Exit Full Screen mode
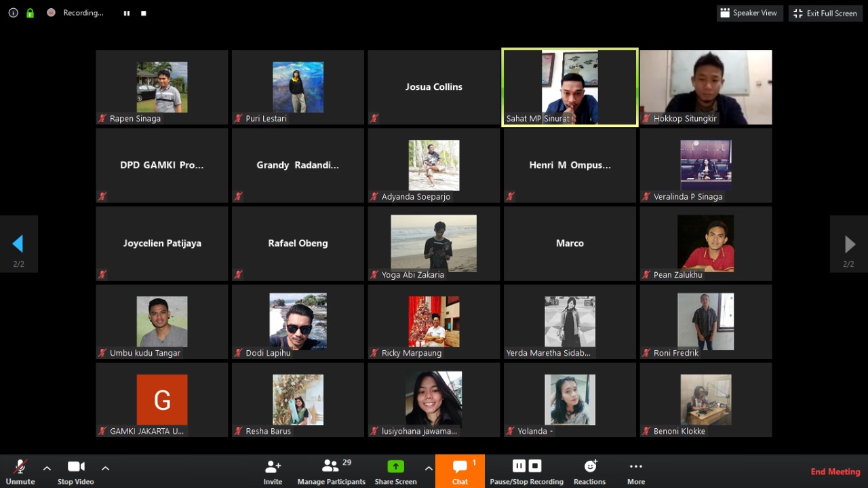Screen dimensions: 868x488 click(x=825, y=13)
